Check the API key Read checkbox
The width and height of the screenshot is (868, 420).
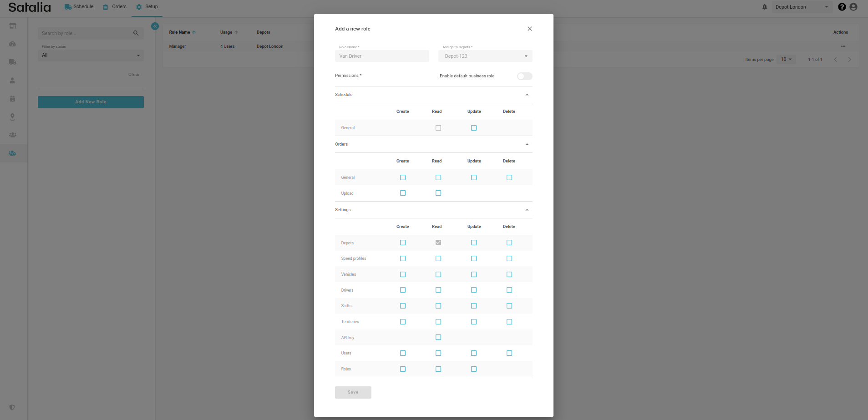click(438, 337)
